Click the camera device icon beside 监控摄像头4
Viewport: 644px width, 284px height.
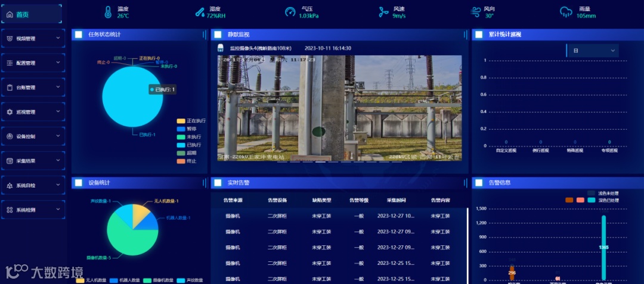coord(221,48)
